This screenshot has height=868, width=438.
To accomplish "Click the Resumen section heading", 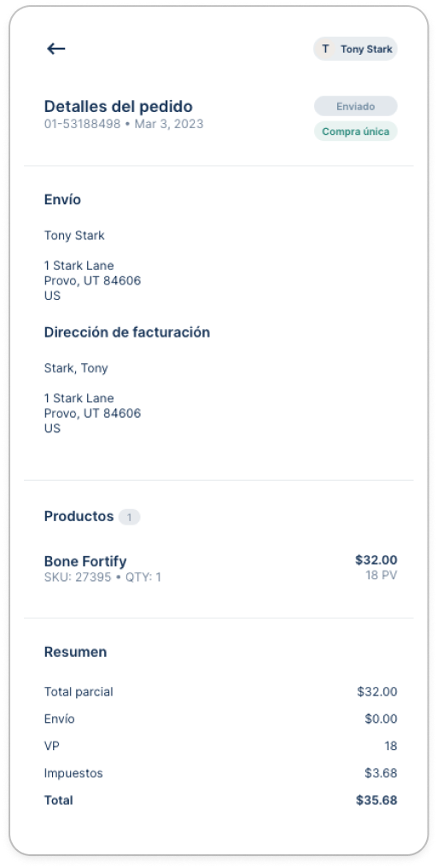I will (75, 652).
